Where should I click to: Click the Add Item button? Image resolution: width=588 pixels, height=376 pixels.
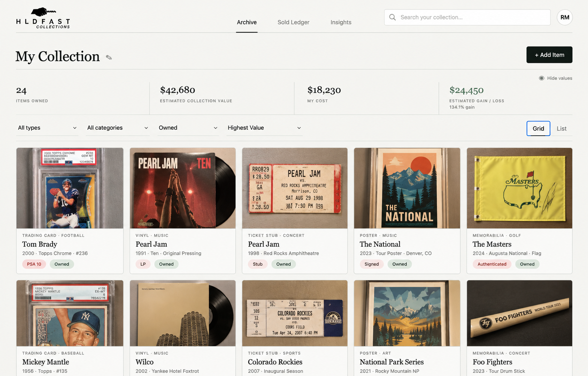[549, 55]
